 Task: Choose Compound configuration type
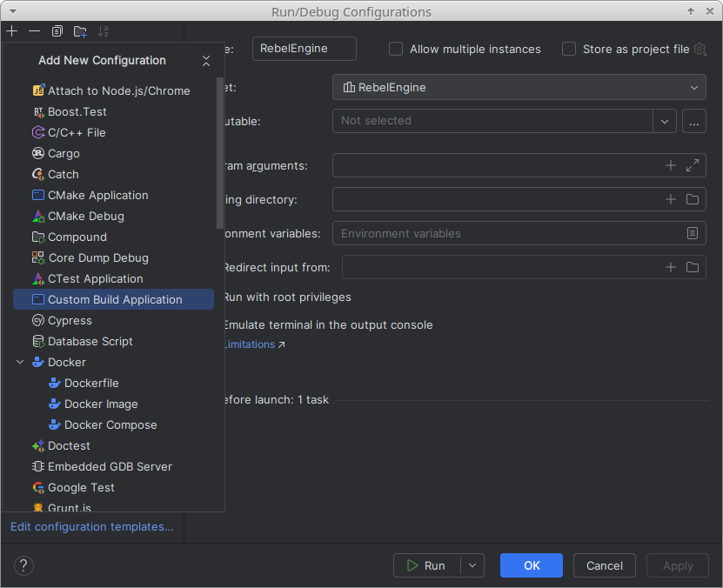(x=113, y=237)
